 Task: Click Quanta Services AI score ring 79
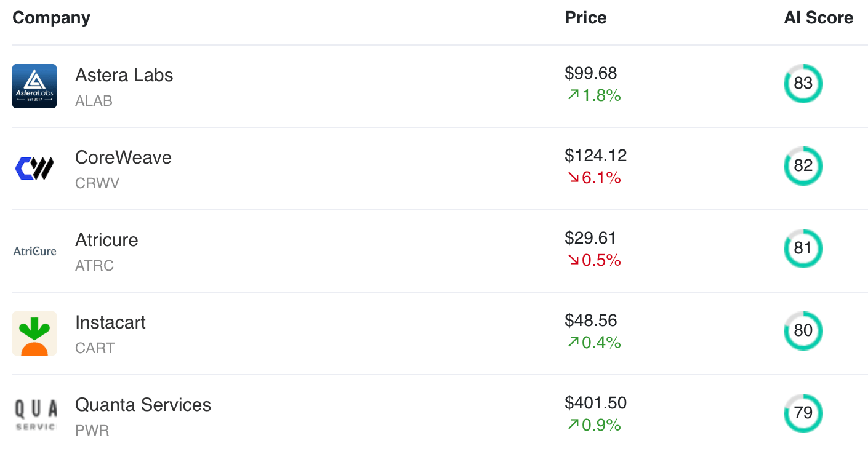[x=803, y=413]
